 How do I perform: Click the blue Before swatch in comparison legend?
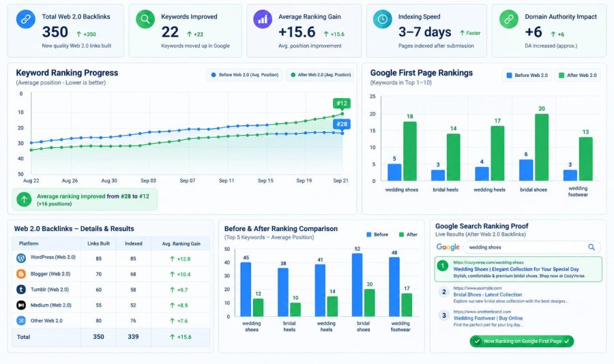(369, 234)
